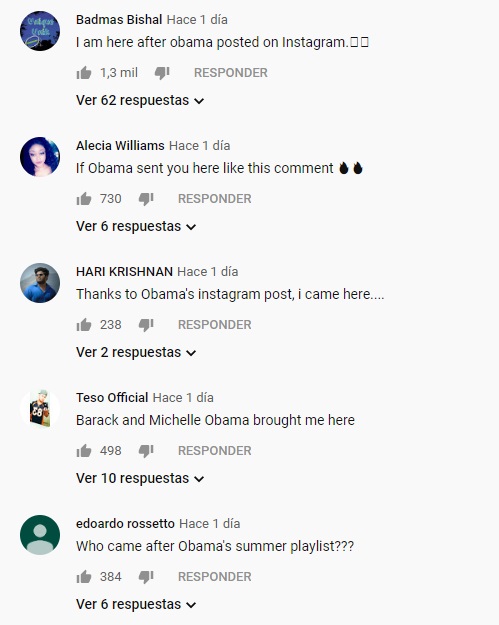This screenshot has width=499, height=625.
Task: Open Teso Official's channel name link
Action: pyautogui.click(x=112, y=397)
